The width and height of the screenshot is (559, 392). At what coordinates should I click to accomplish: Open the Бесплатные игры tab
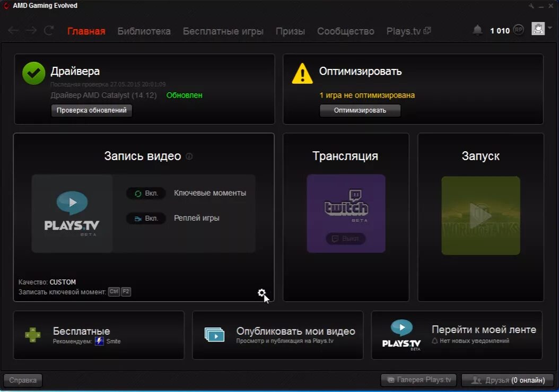pyautogui.click(x=223, y=31)
